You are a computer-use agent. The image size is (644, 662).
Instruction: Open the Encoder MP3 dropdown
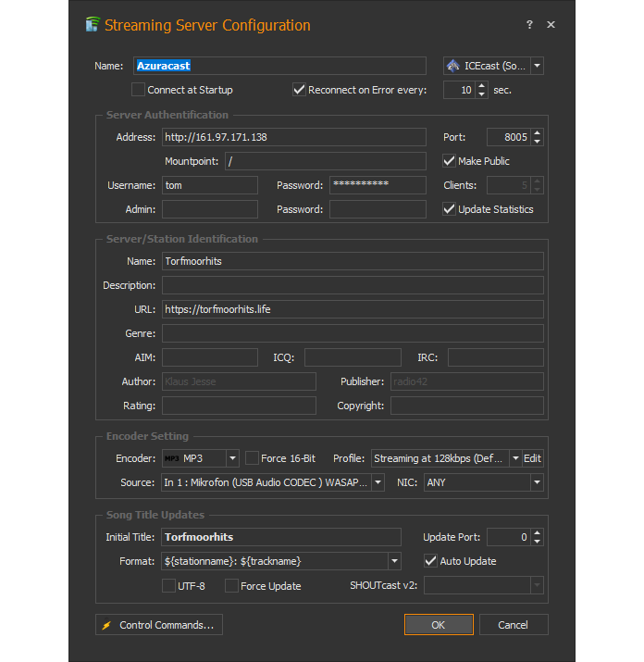(x=232, y=458)
